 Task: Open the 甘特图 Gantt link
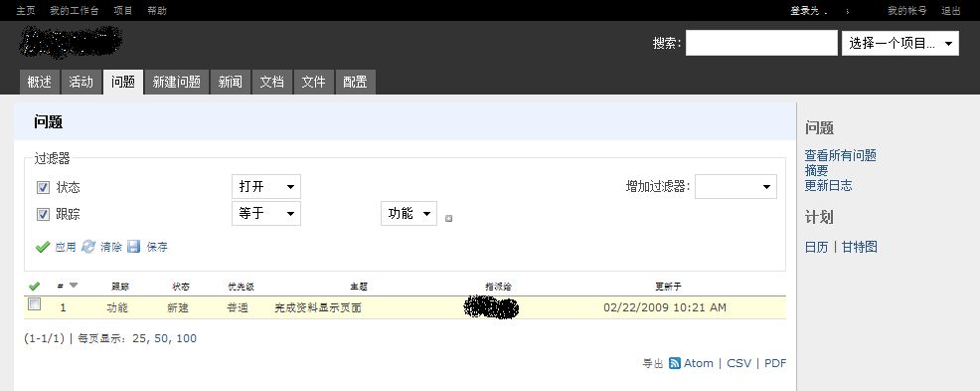pyautogui.click(x=860, y=247)
